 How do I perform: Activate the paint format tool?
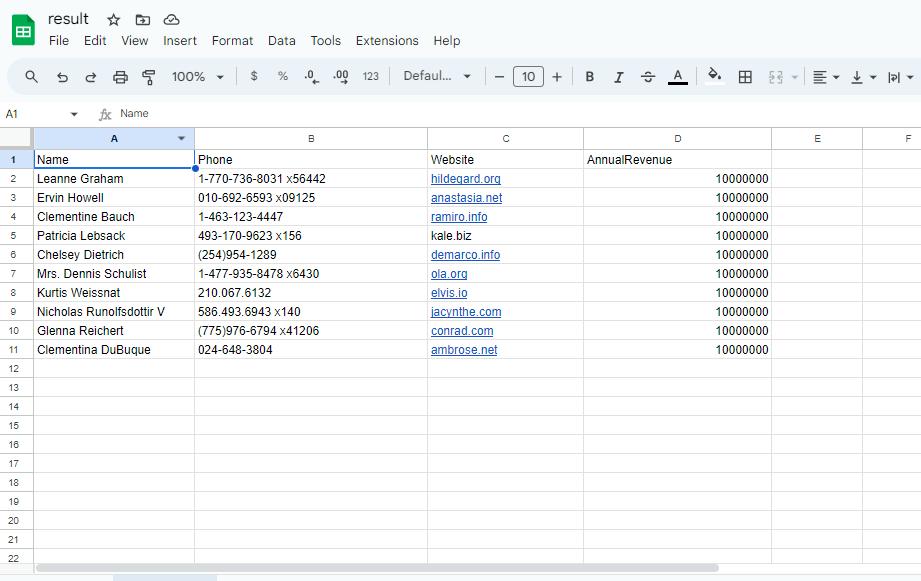(149, 77)
